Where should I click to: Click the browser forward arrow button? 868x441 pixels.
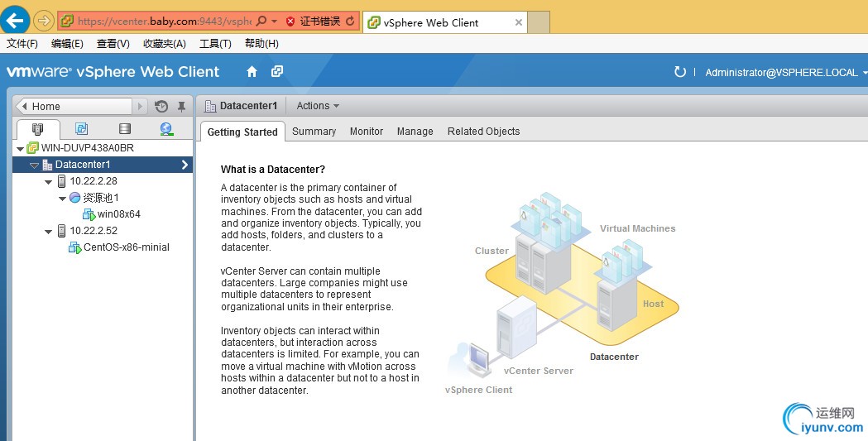pyautogui.click(x=43, y=21)
